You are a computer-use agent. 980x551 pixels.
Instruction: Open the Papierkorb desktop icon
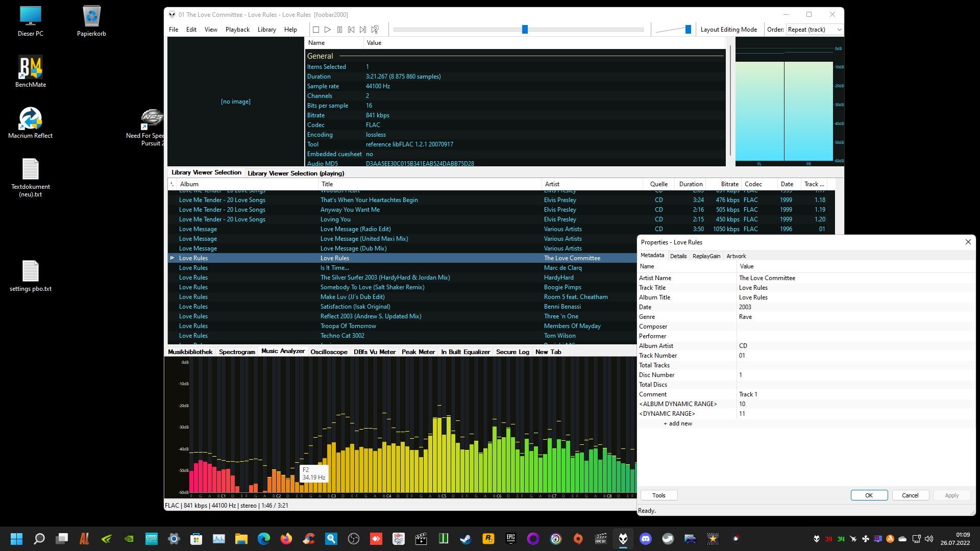pyautogui.click(x=92, y=21)
